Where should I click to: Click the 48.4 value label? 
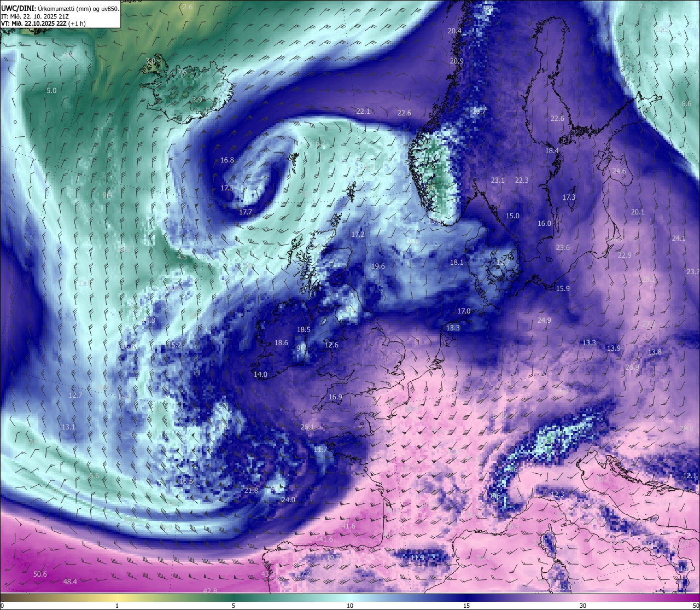(70, 582)
